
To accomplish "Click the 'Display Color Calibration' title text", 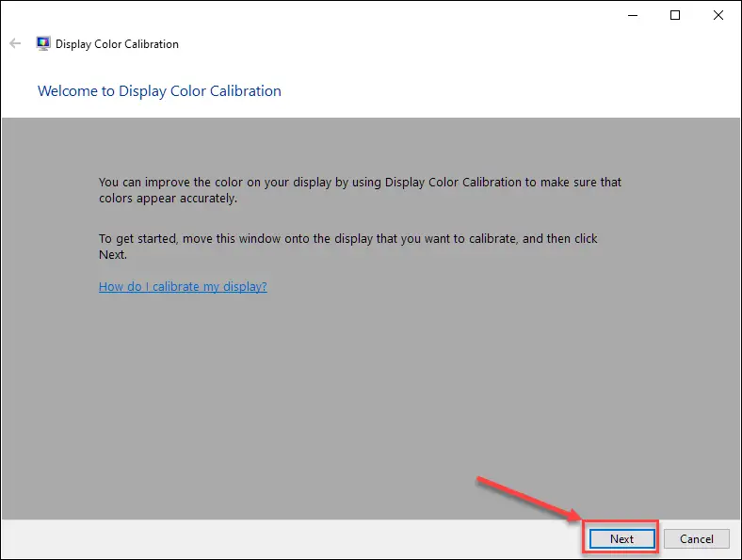I will click(117, 44).
